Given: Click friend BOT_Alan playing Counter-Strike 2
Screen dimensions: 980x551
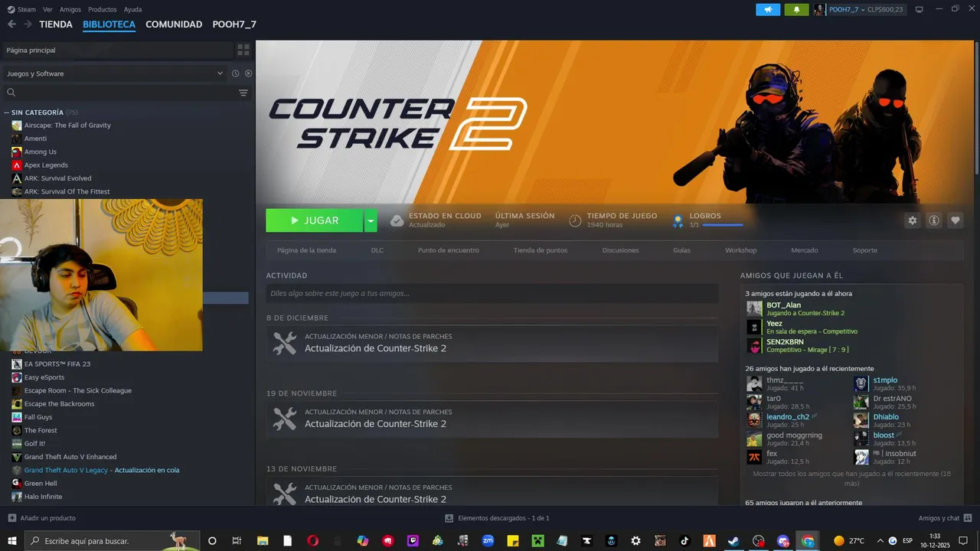Looking at the screenshot, I should point(805,308).
